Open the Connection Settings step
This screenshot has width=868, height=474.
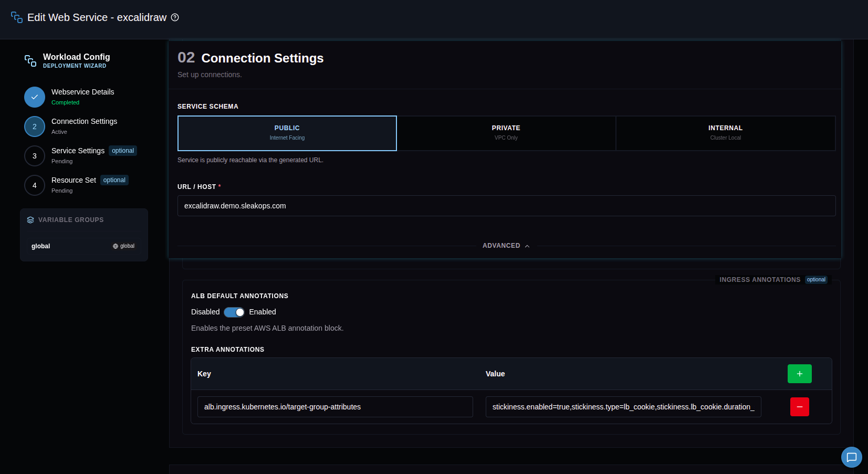pyautogui.click(x=84, y=121)
